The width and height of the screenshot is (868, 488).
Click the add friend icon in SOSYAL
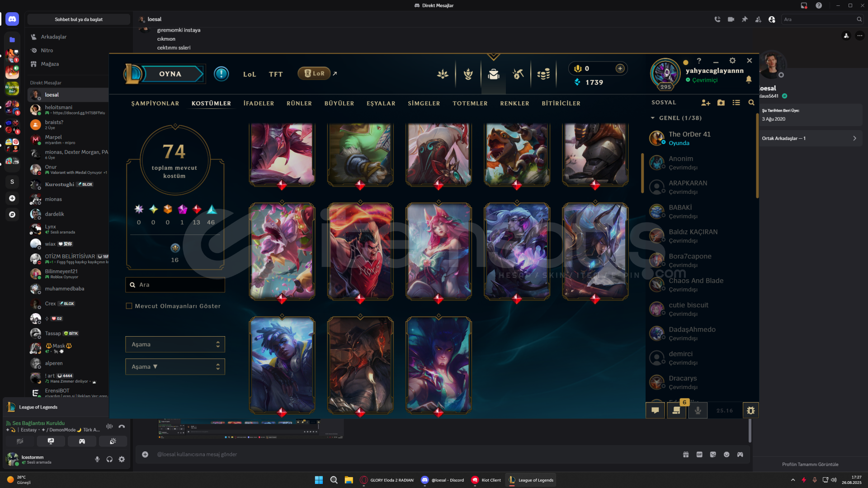click(x=706, y=103)
